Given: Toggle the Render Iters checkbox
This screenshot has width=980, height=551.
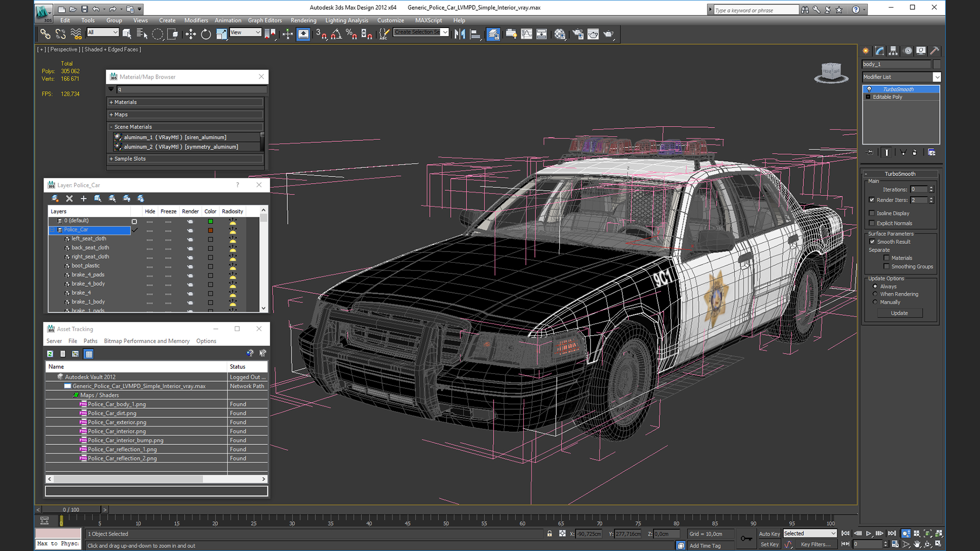Looking at the screenshot, I should coord(872,200).
